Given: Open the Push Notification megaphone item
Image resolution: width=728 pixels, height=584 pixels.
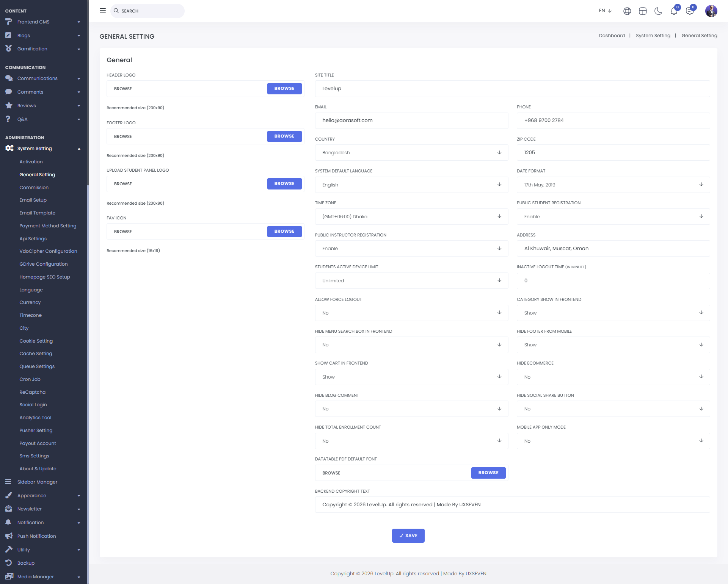Looking at the screenshot, I should (x=36, y=536).
